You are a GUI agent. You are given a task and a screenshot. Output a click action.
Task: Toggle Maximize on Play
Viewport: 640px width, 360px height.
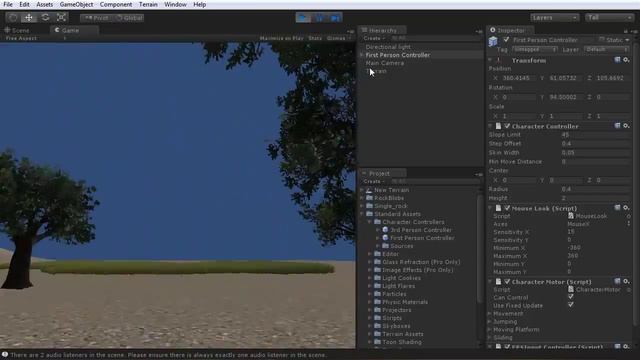[x=281, y=38]
